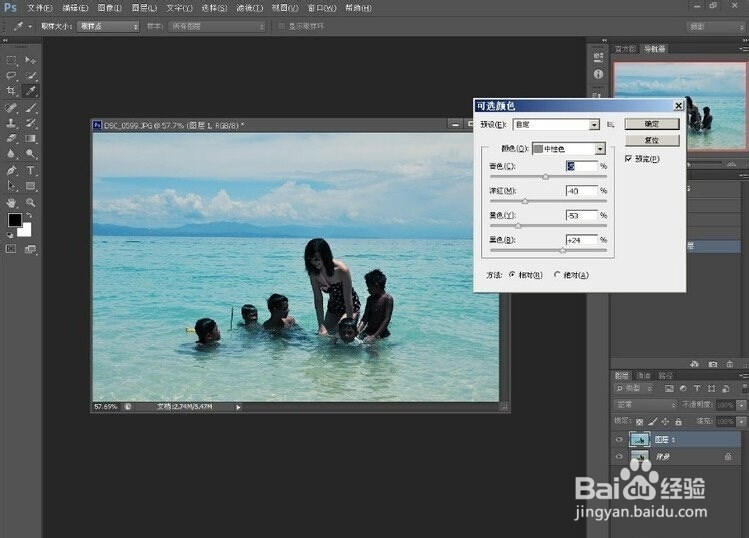This screenshot has width=749, height=538.
Task: Select the Path Selection tool
Action: 11,186
